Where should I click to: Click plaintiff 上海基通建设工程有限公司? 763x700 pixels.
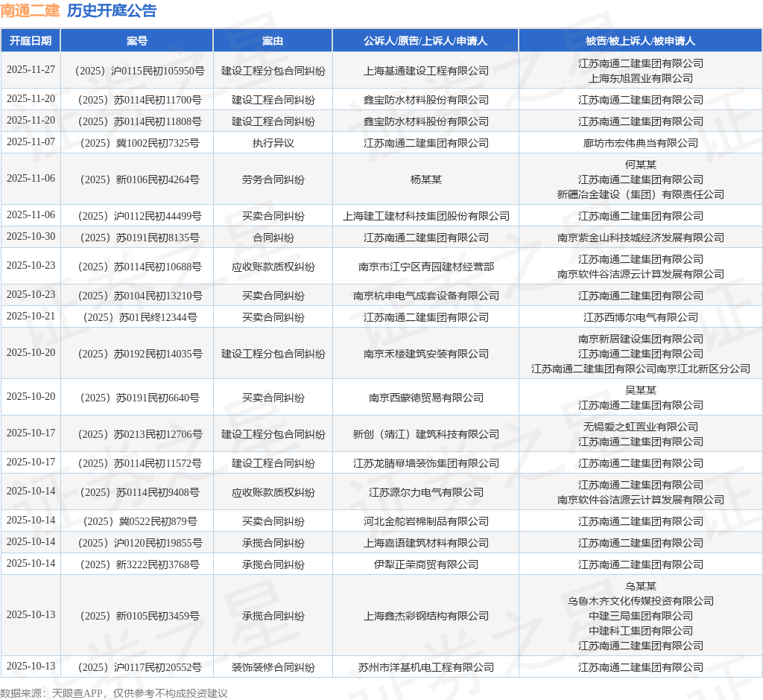click(x=425, y=71)
